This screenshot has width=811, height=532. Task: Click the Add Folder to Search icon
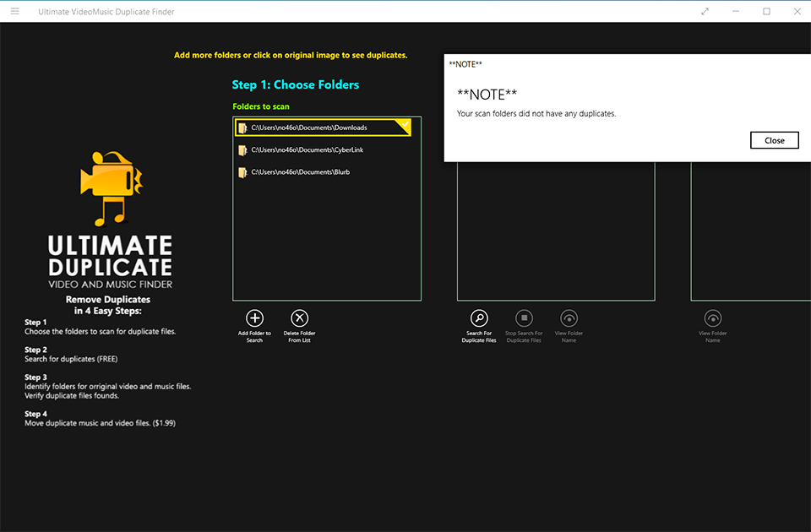(254, 318)
